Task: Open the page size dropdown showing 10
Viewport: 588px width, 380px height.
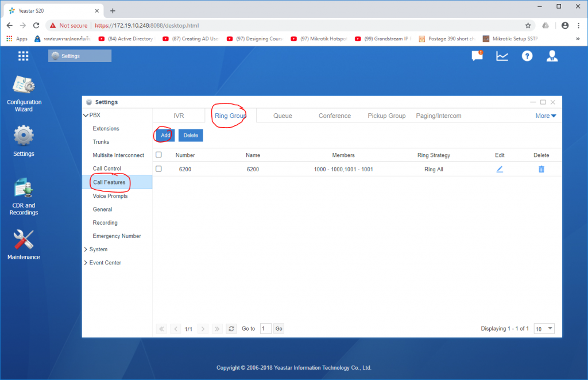Action: (x=544, y=329)
